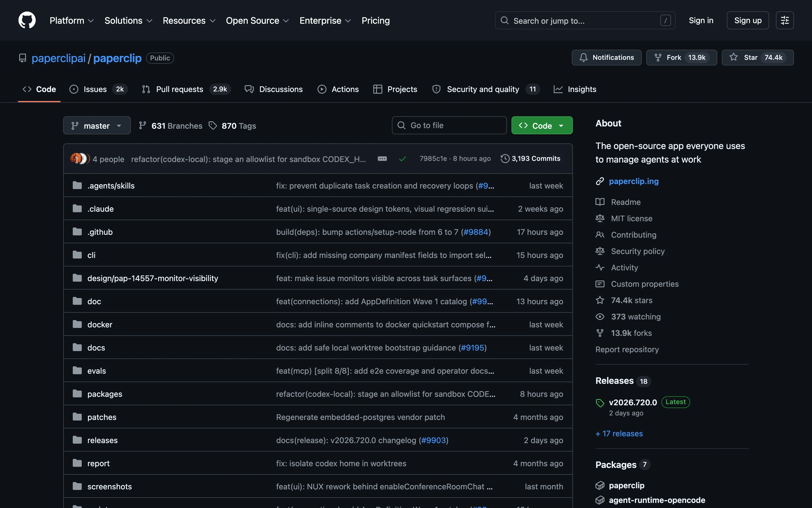Open the master branch selector dropdown
812x508 pixels.
click(97, 125)
